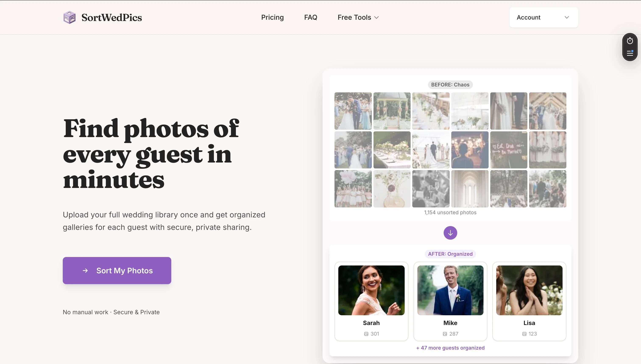Click the SortWedPics cube logo icon
The width and height of the screenshot is (641, 364).
point(69,17)
